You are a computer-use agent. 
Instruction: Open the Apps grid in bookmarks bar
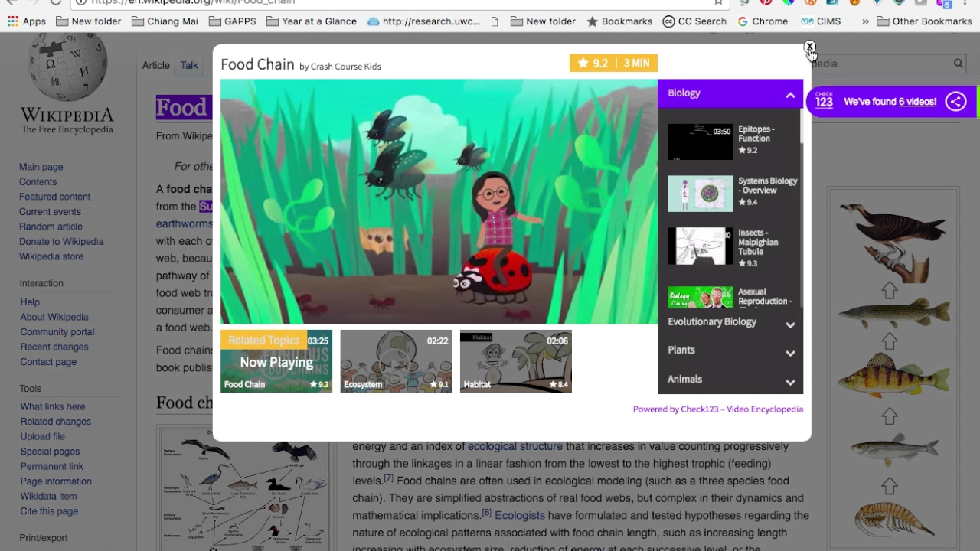point(27,21)
